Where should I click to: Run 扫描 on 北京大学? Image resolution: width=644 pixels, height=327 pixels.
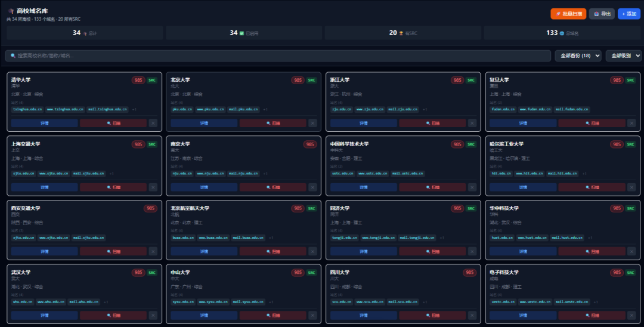(273, 123)
